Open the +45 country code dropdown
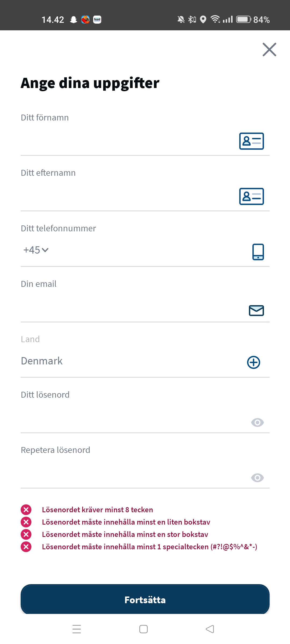290x644 pixels. (36, 250)
